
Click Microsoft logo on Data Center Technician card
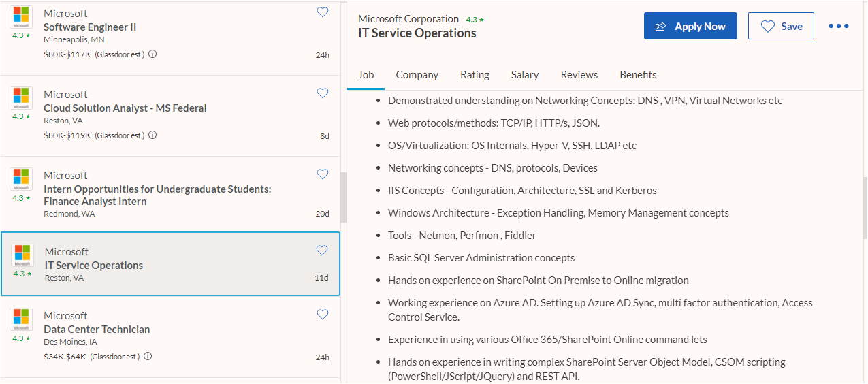(x=21, y=319)
